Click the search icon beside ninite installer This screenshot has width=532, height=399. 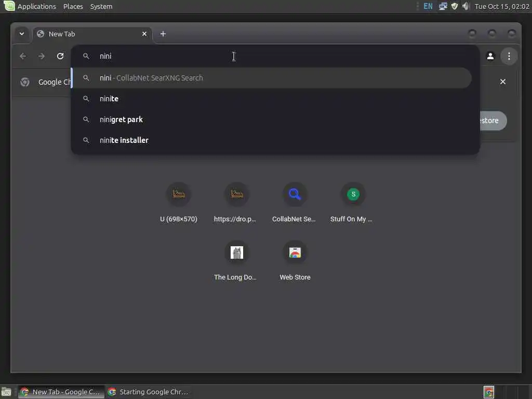[x=86, y=140]
